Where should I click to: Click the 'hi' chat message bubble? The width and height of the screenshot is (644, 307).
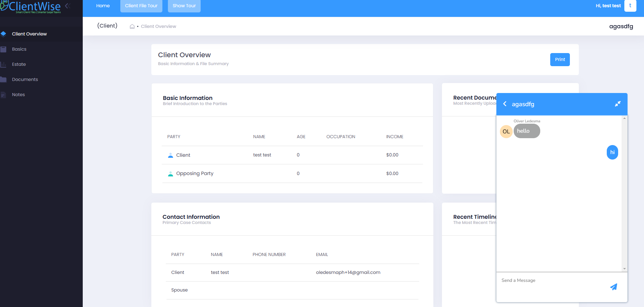(612, 152)
